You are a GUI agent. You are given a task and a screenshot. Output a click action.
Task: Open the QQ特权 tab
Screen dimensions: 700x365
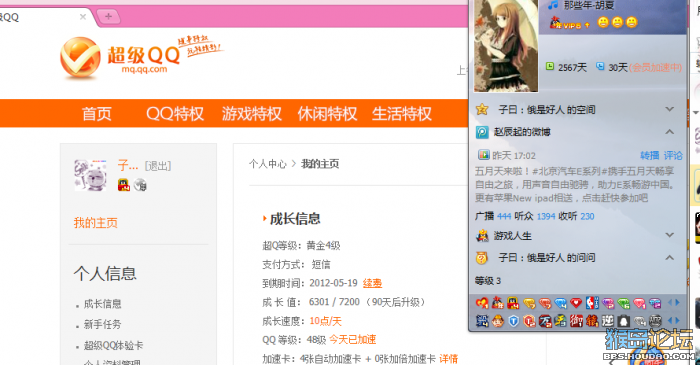click(x=175, y=113)
